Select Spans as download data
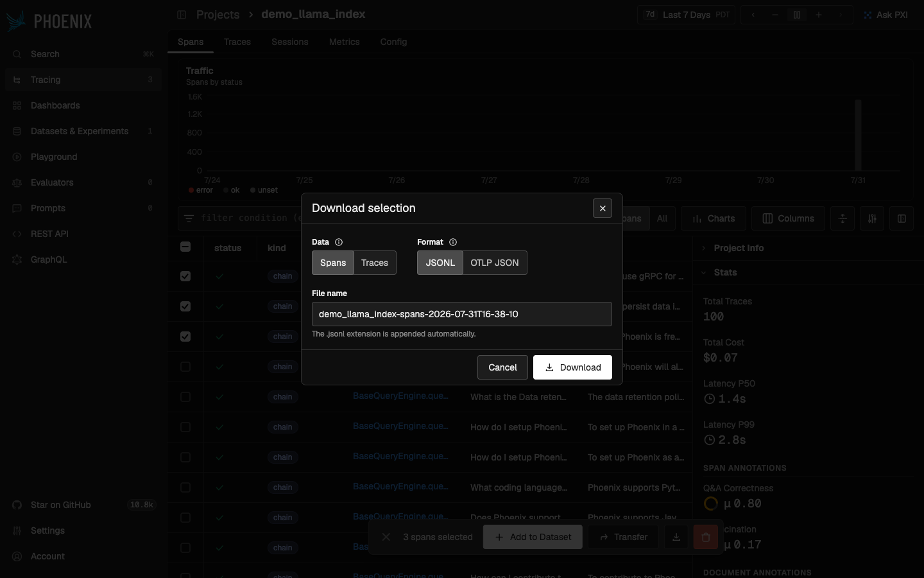924x578 pixels. click(x=333, y=263)
